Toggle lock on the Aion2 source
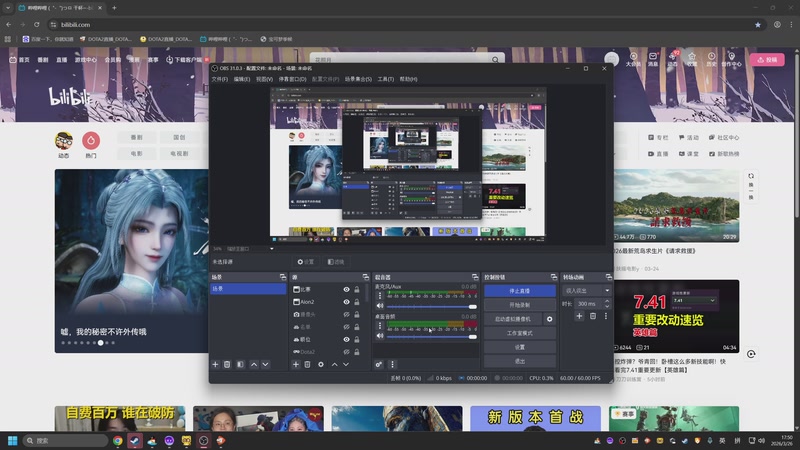The image size is (800, 450). click(x=357, y=302)
